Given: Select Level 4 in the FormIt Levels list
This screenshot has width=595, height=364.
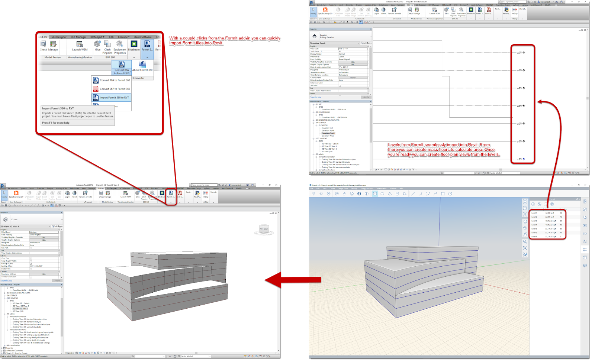Looking at the screenshot, I should coord(534,225).
